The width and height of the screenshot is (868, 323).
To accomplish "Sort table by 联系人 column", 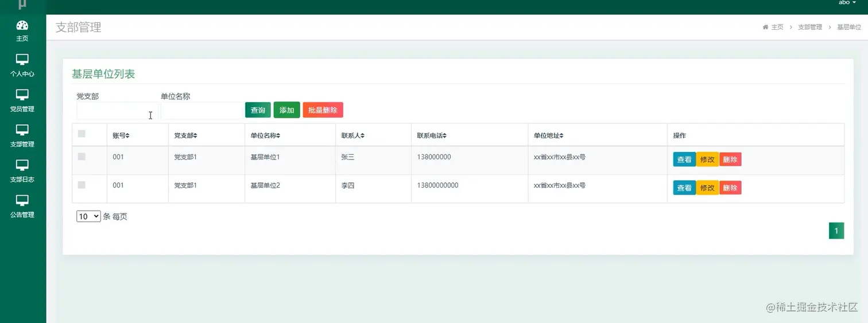I will click(x=353, y=135).
